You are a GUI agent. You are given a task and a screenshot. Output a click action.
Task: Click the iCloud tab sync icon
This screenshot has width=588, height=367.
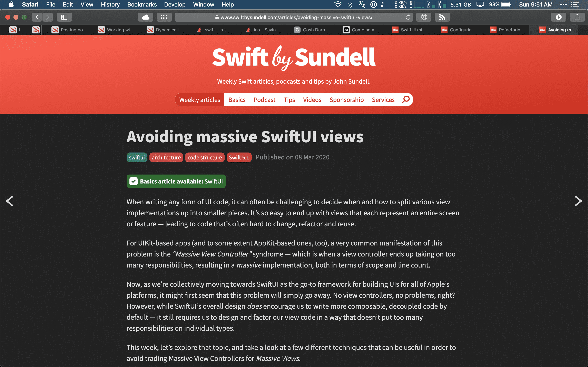(145, 17)
